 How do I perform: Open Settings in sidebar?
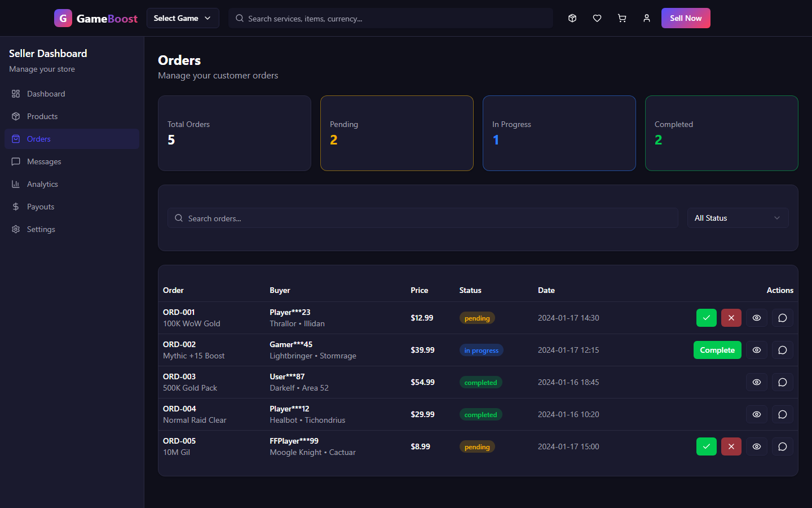point(72,229)
